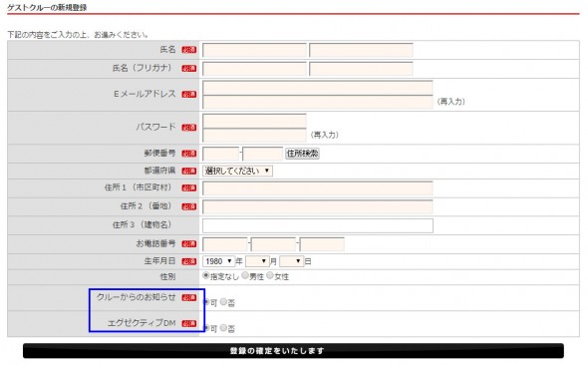Focus the first フリガナ name field
The width and height of the screenshot is (588, 365).
[x=254, y=69]
